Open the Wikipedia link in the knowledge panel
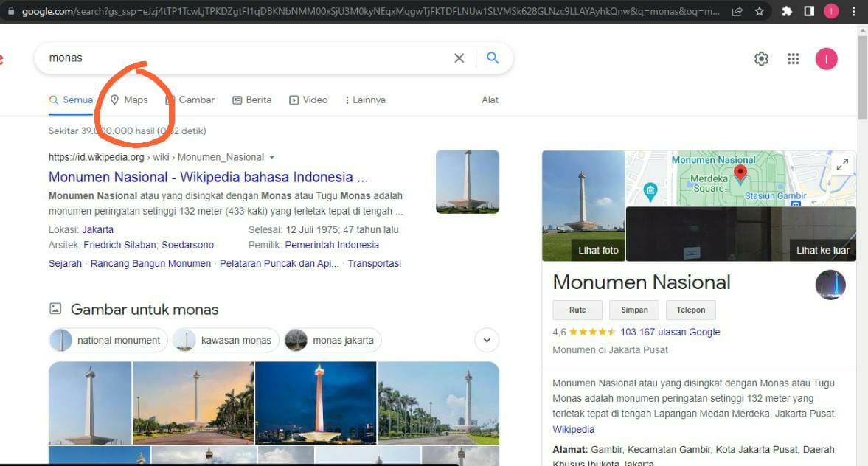868x466 pixels. coord(574,429)
